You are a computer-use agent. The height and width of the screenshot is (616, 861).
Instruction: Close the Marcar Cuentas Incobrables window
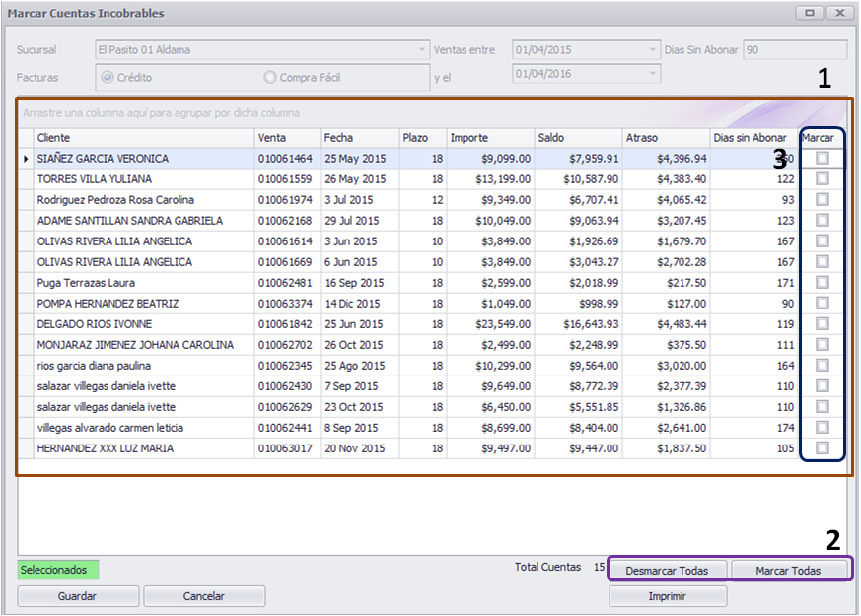coord(840,13)
